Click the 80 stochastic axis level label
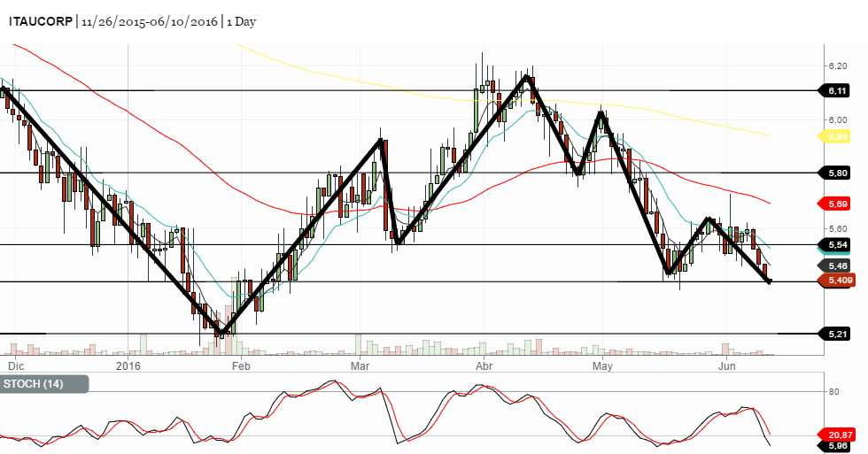Viewport: 868px width, 454px height. [x=833, y=392]
